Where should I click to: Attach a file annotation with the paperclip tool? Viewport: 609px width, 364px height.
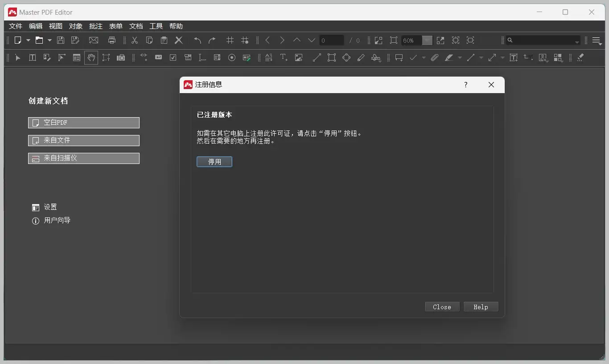pos(435,58)
